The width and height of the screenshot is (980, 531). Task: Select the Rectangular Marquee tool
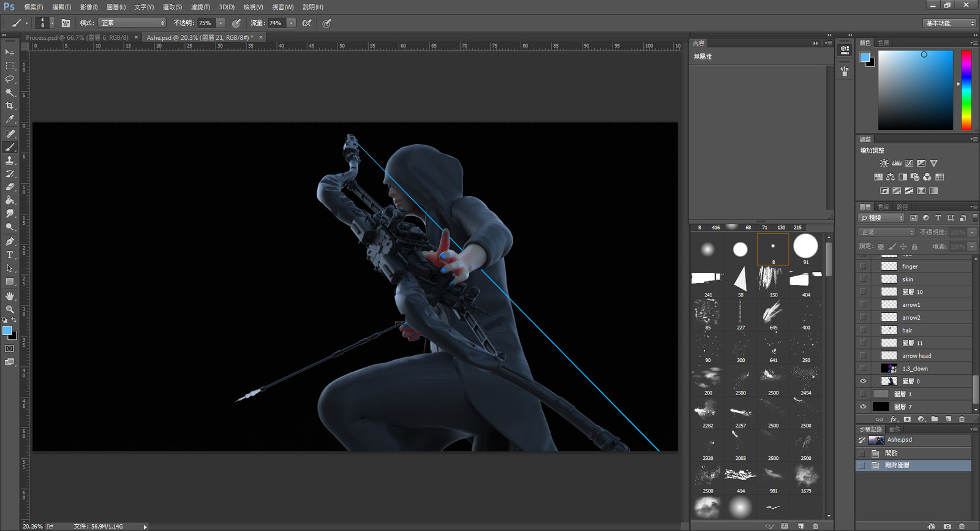(x=10, y=66)
